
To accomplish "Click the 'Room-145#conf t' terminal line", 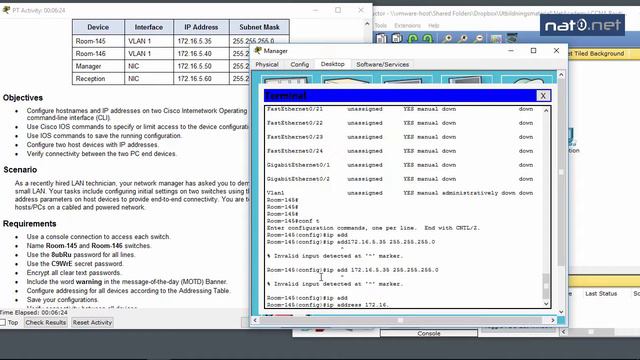I will click(x=293, y=221).
